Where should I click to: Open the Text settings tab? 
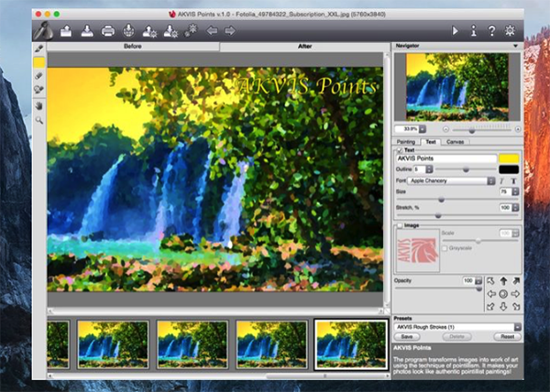pyautogui.click(x=431, y=142)
